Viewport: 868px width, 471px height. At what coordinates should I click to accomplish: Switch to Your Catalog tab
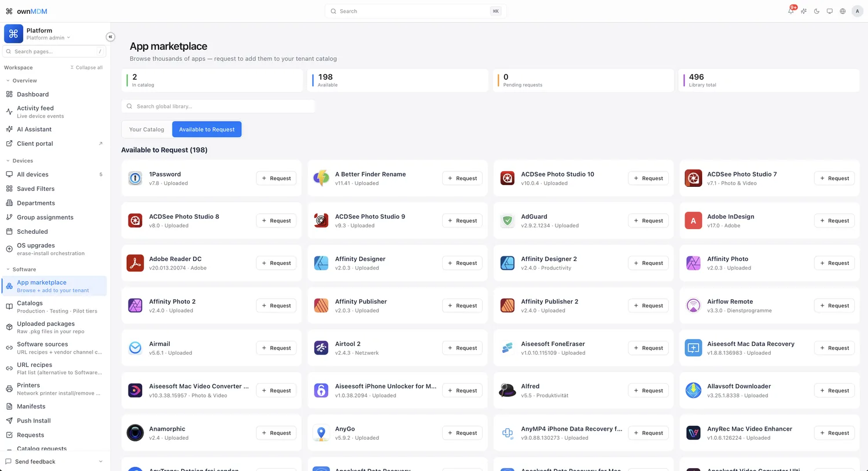tap(146, 130)
